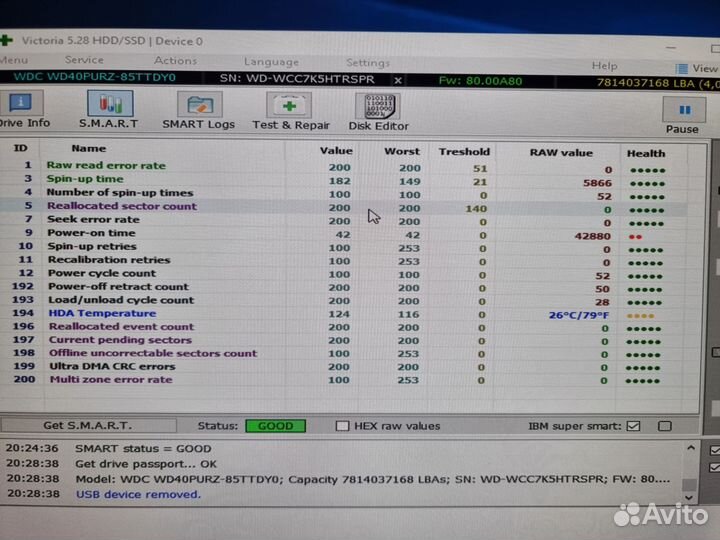Click the Victoria green cross app icon

[6, 40]
